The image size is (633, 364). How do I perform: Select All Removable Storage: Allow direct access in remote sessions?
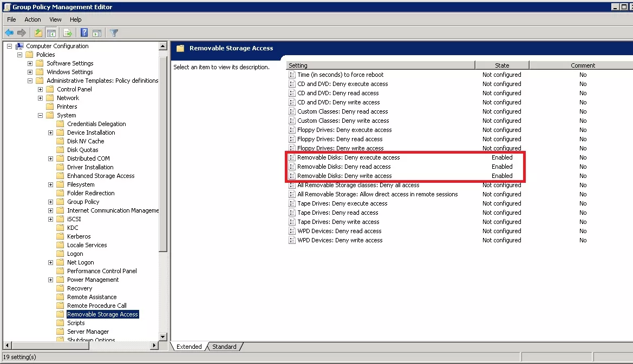(x=377, y=194)
